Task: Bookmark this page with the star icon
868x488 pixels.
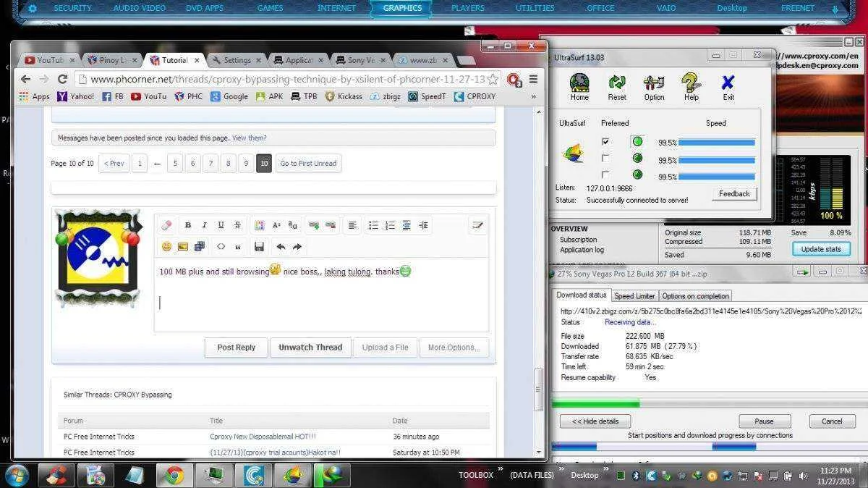Action: coord(493,79)
